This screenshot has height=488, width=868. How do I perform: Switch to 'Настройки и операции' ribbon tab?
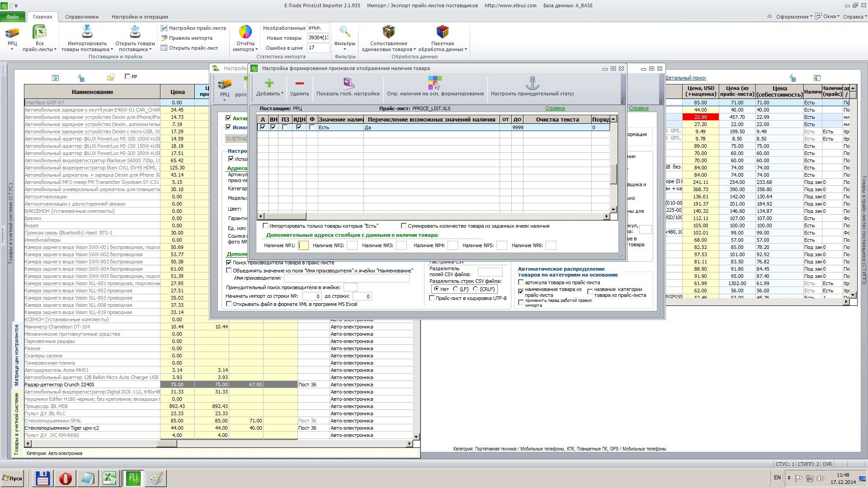[x=140, y=17]
